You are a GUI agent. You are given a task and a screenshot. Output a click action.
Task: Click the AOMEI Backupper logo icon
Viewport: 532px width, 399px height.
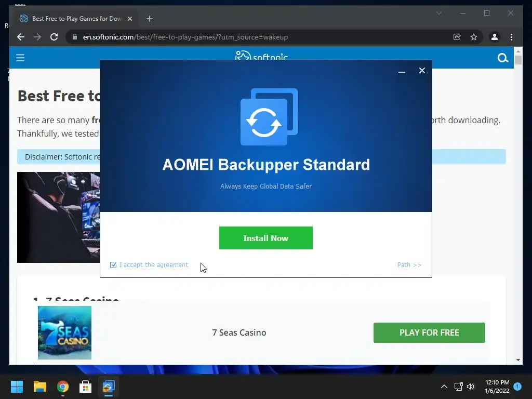click(x=269, y=117)
